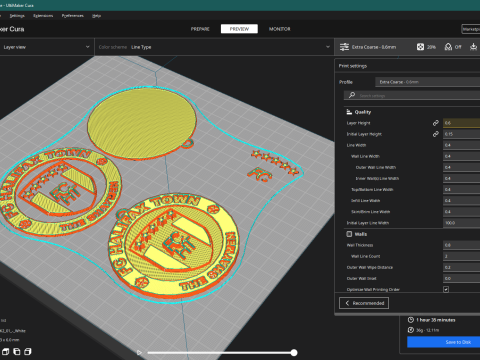Collapse the Print settings panel header
Screen dimensions: 480x360
407,66
